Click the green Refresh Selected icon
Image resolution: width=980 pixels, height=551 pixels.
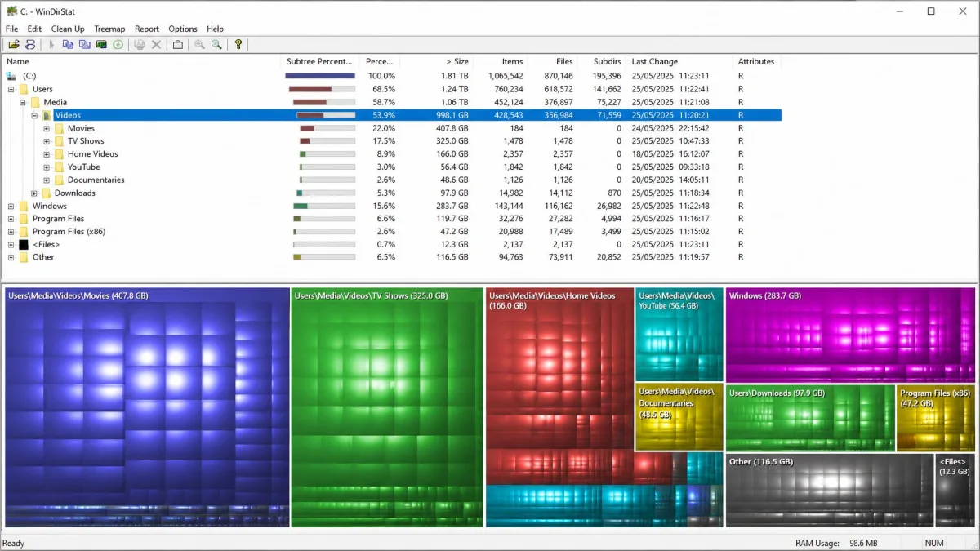click(x=118, y=44)
